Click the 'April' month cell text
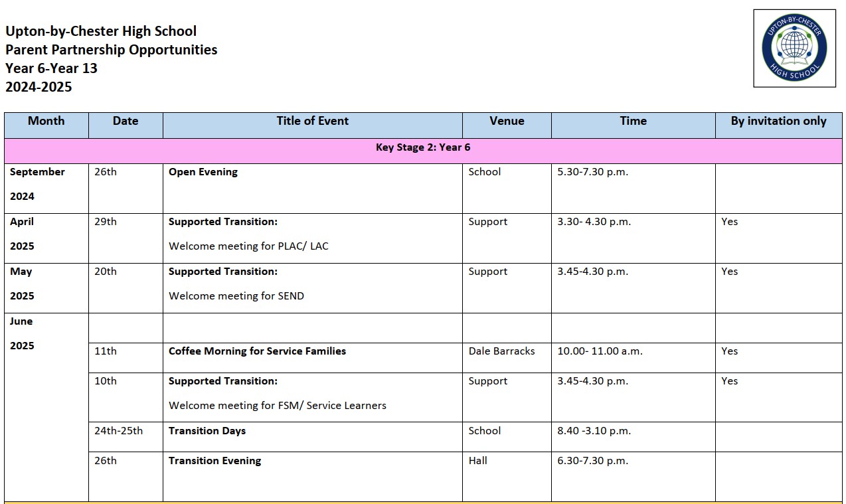Screen dimensions: 846x504 (x=22, y=222)
